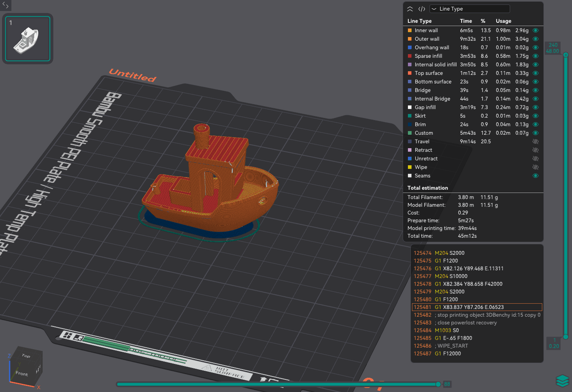Click the Skirt teal color swatch
This screenshot has height=392, width=572.
point(410,116)
